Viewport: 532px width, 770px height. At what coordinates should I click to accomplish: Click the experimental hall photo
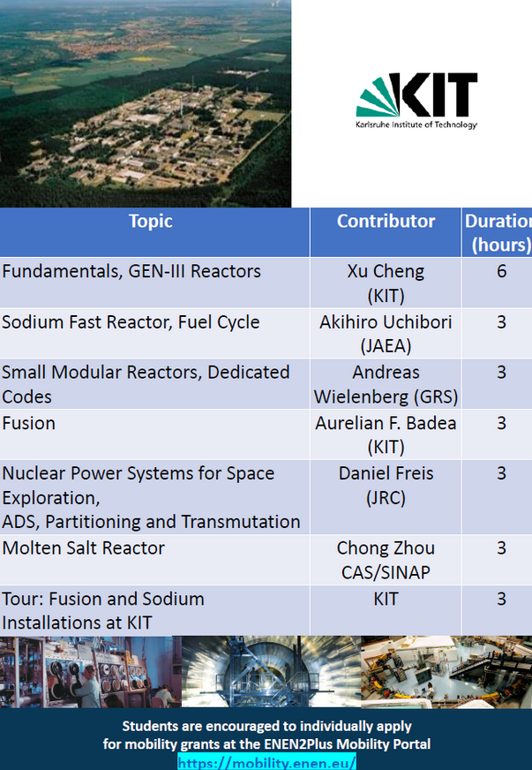point(446,672)
